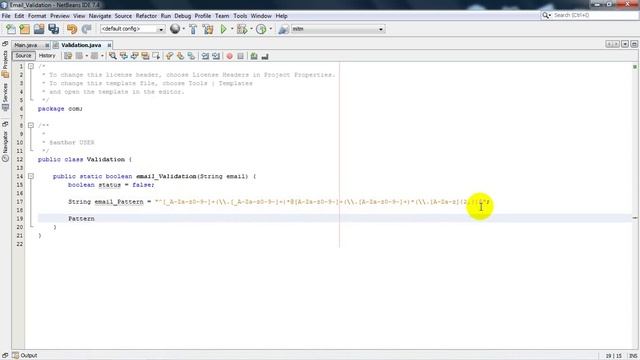Screen dimensions: 640x360
Task: Click the Comment icon in editor toolbar
Action: click(x=254, y=56)
